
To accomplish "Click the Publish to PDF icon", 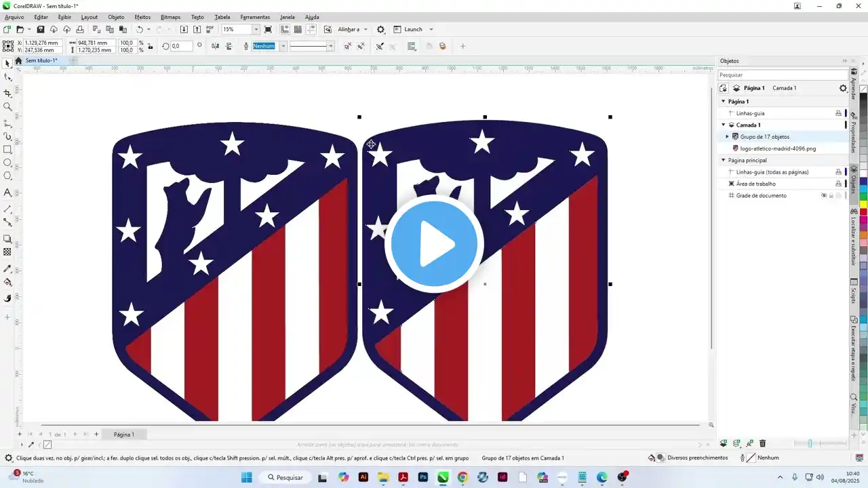I will tap(210, 29).
